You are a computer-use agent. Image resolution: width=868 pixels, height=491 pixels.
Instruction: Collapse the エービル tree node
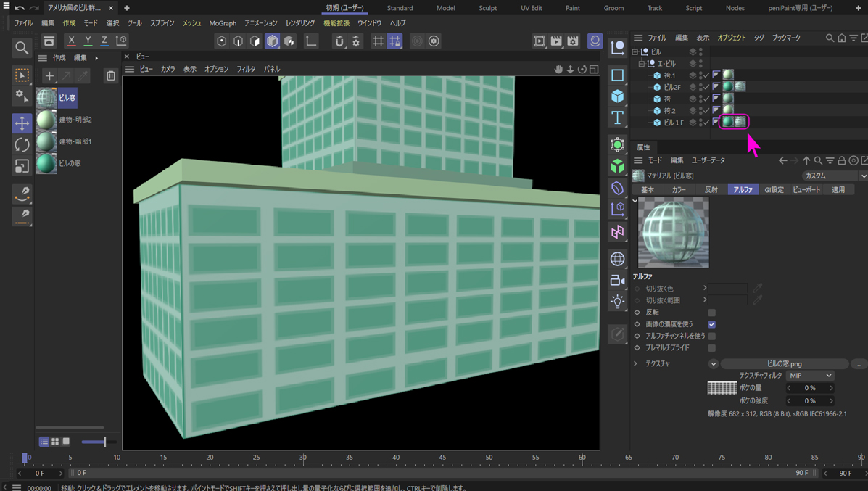coord(642,64)
